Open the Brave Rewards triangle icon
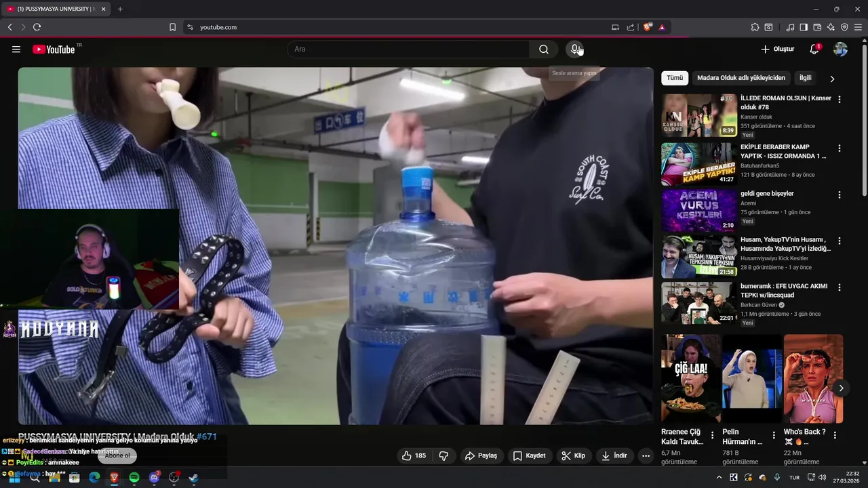The width and height of the screenshot is (868, 488). (662, 27)
